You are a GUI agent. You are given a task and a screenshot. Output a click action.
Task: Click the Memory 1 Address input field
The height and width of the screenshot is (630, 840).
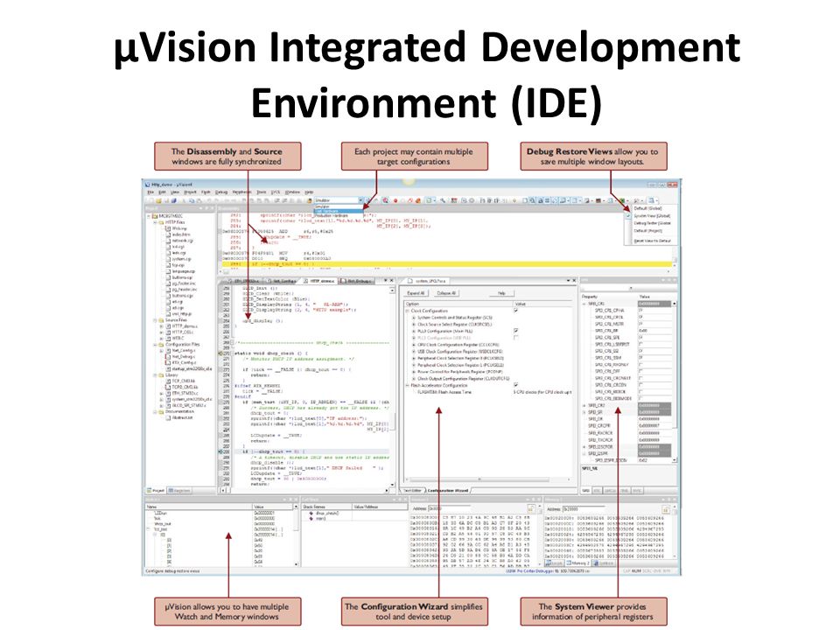451,508
